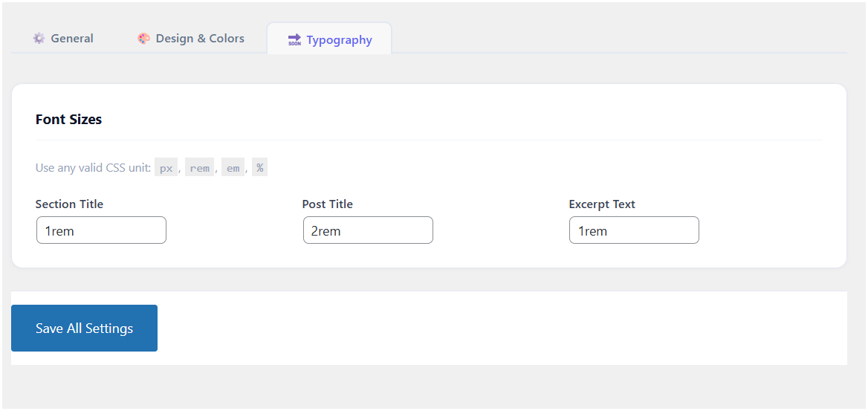Screen dimensions: 868x411
Task: Click the 'soon' arrow icon on Typography tab
Action: (294, 40)
